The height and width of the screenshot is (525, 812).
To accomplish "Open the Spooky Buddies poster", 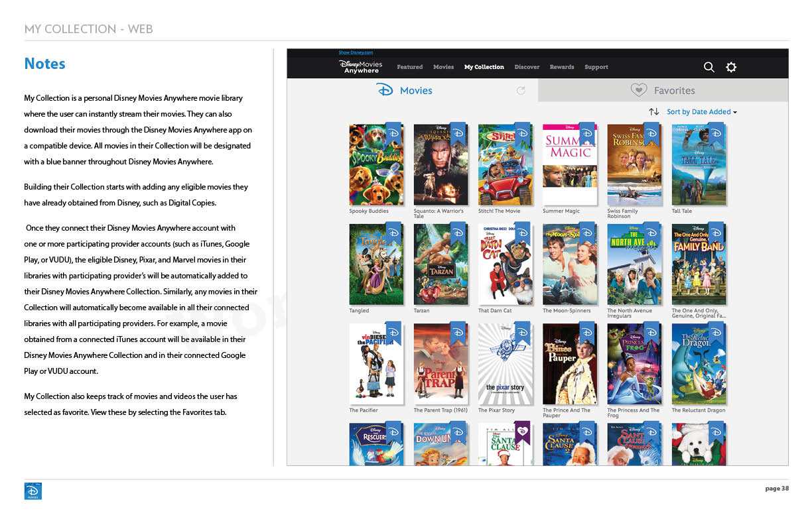I will click(376, 164).
